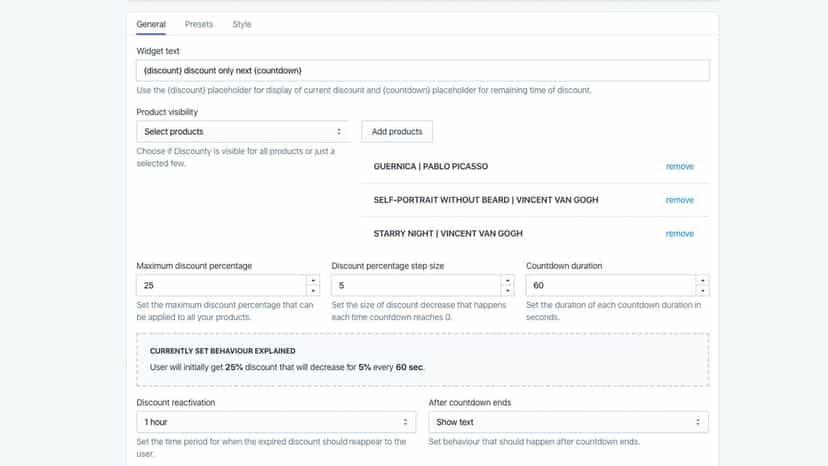Switch to the Style tab
The width and height of the screenshot is (828, 466).
[242, 24]
